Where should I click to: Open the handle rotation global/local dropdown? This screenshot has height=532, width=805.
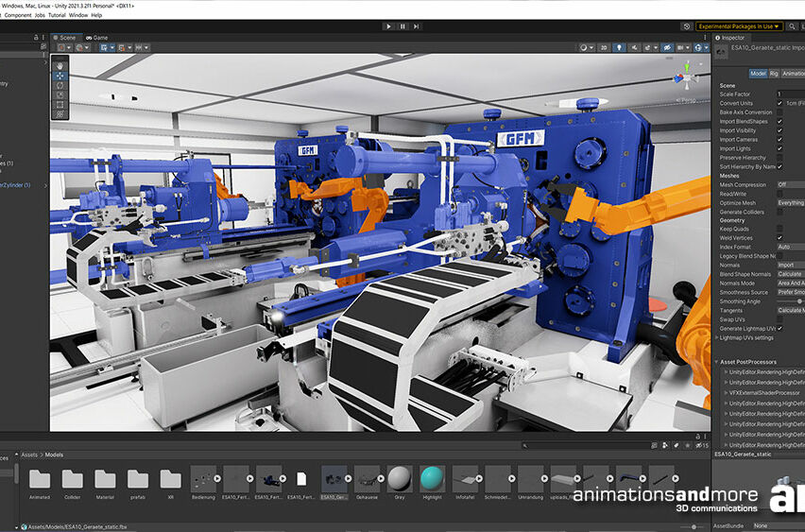[x=82, y=47]
